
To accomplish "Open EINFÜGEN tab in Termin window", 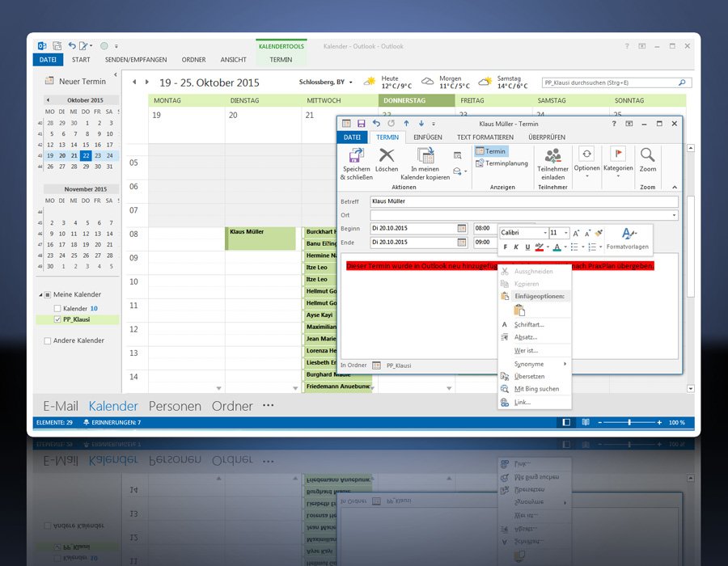I will [428, 137].
